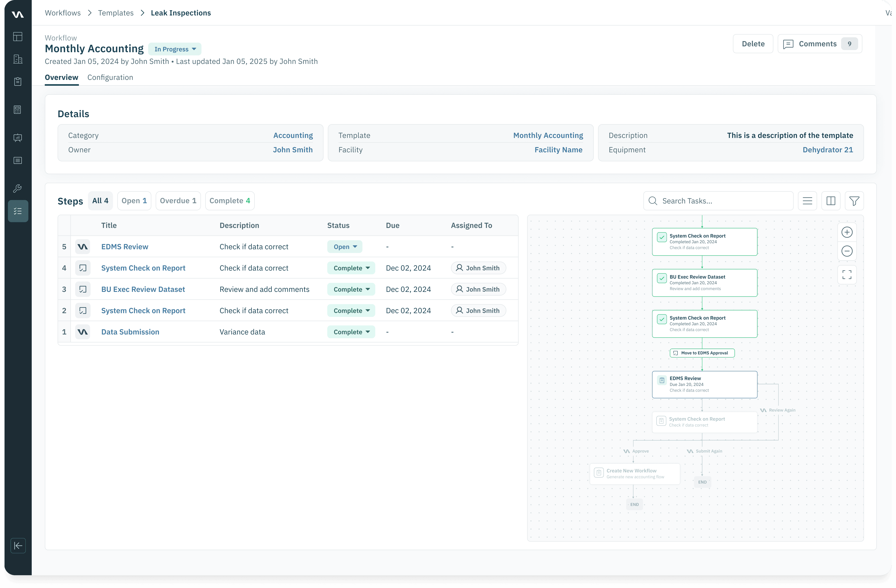This screenshot has height=588, width=896.
Task: Switch to split column view icon
Action: [830, 201]
